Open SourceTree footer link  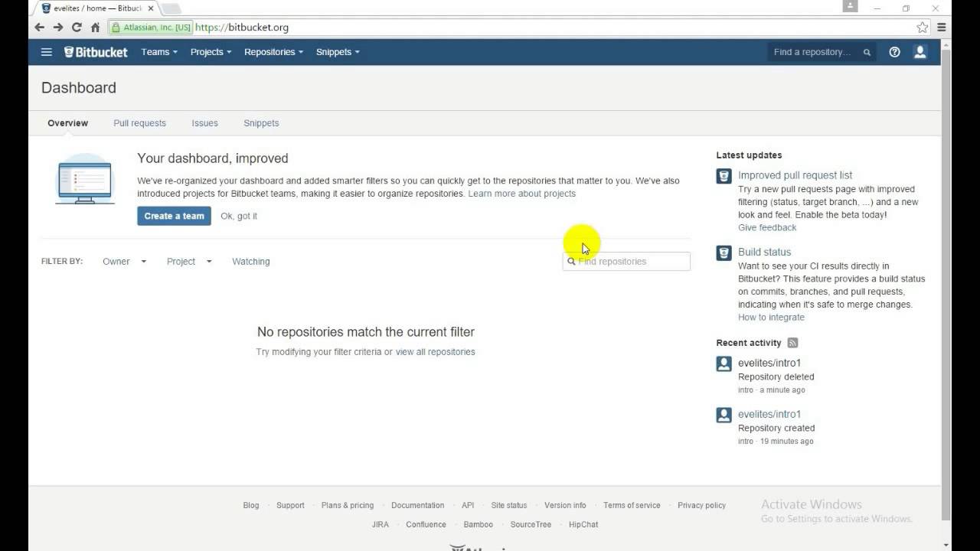pyautogui.click(x=531, y=525)
